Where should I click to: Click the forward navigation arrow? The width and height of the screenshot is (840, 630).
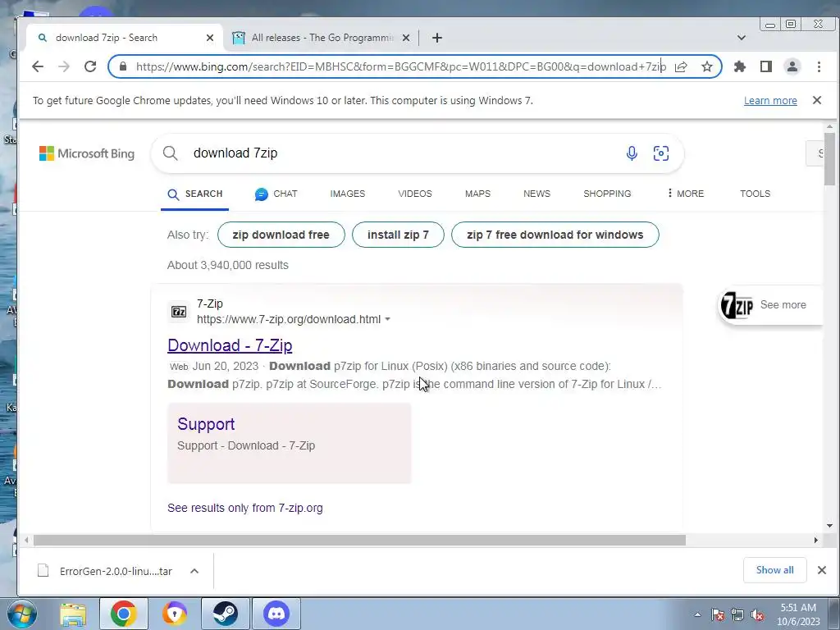coord(64,66)
